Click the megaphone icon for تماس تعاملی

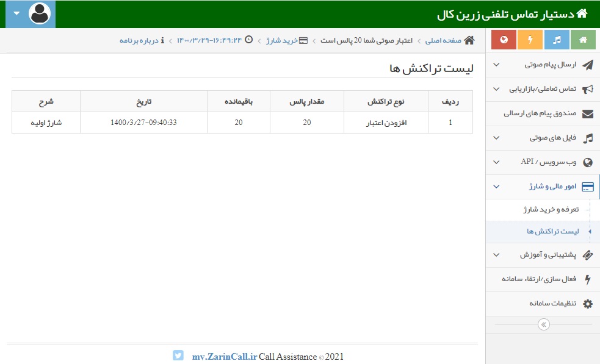[588, 90]
